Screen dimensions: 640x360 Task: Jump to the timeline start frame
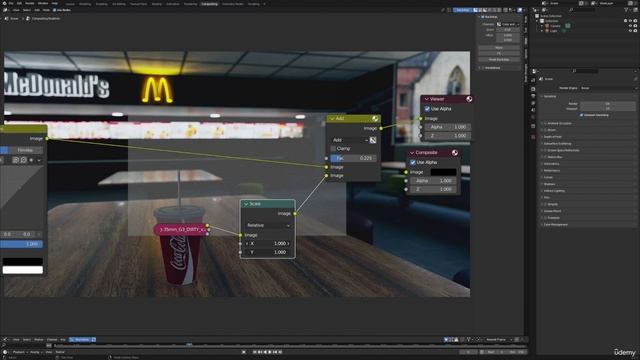point(255,352)
